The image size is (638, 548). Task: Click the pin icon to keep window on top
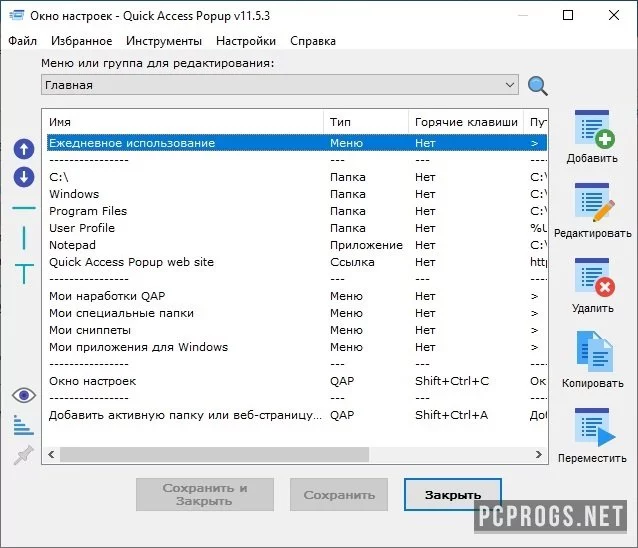click(24, 454)
